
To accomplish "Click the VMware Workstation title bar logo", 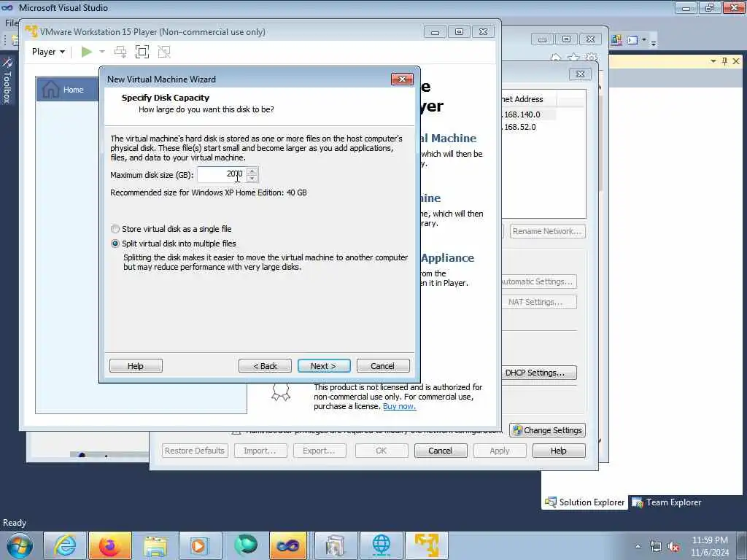I will (31, 31).
